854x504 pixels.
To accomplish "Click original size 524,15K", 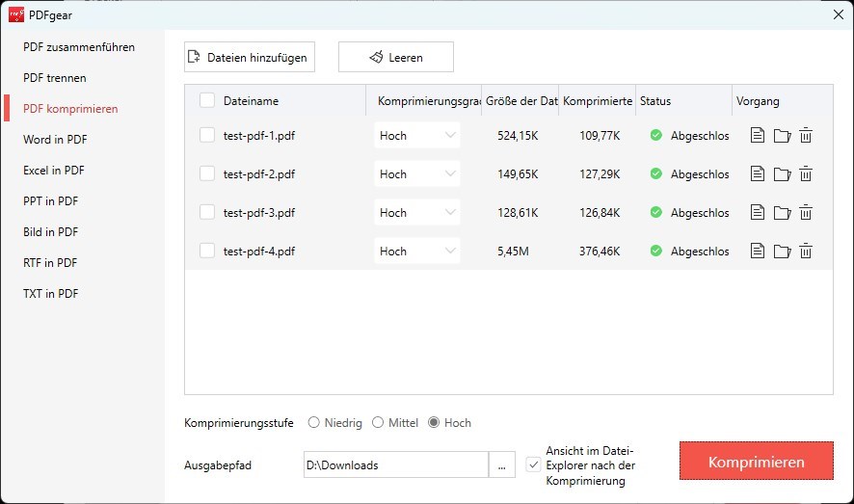I will click(518, 136).
